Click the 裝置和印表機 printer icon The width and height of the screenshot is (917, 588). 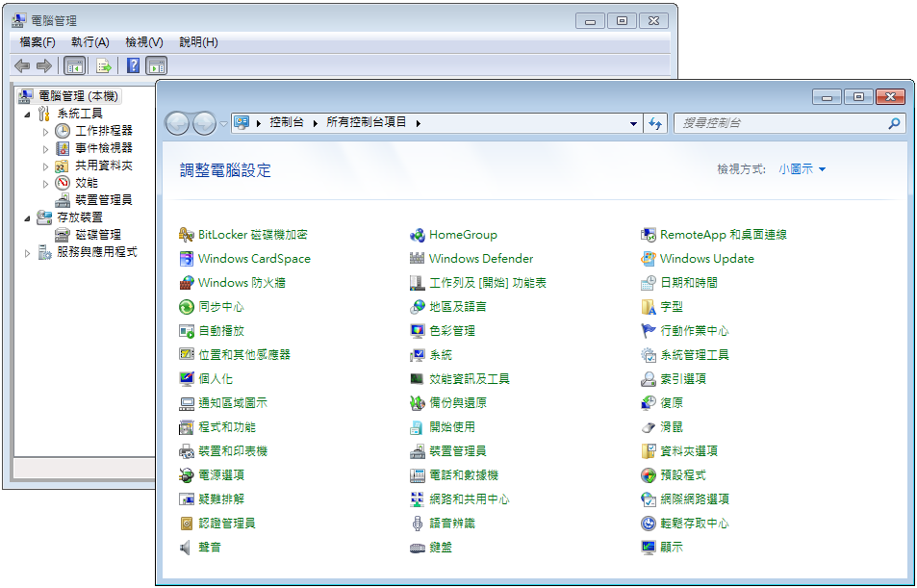pos(186,451)
